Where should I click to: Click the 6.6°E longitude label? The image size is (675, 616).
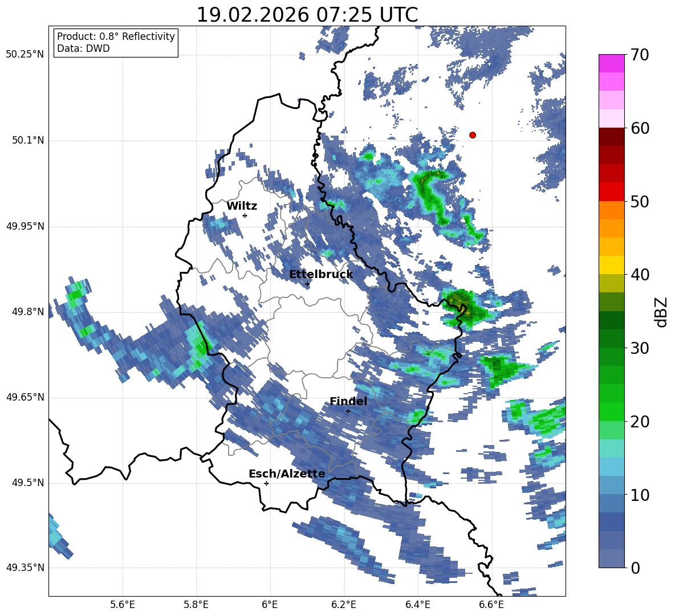click(491, 605)
